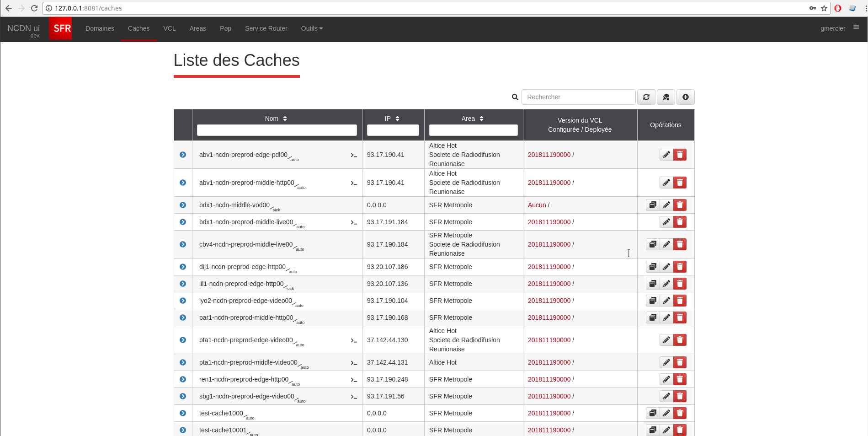The height and width of the screenshot is (436, 868).
Task: Open the hamburger menu next to gmercier
Action: click(856, 27)
